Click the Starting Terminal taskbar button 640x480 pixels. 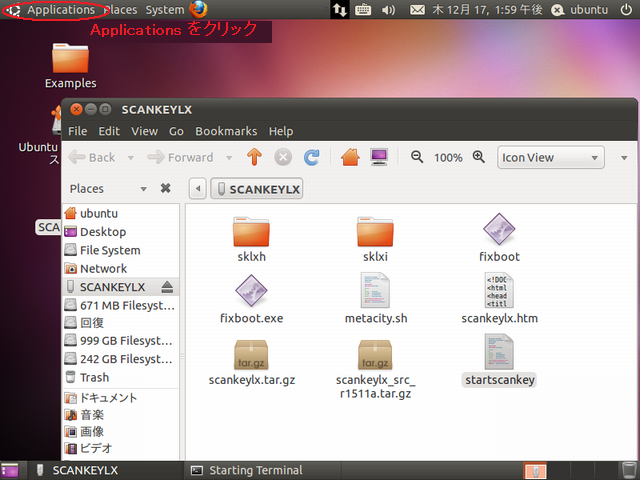tap(263, 470)
